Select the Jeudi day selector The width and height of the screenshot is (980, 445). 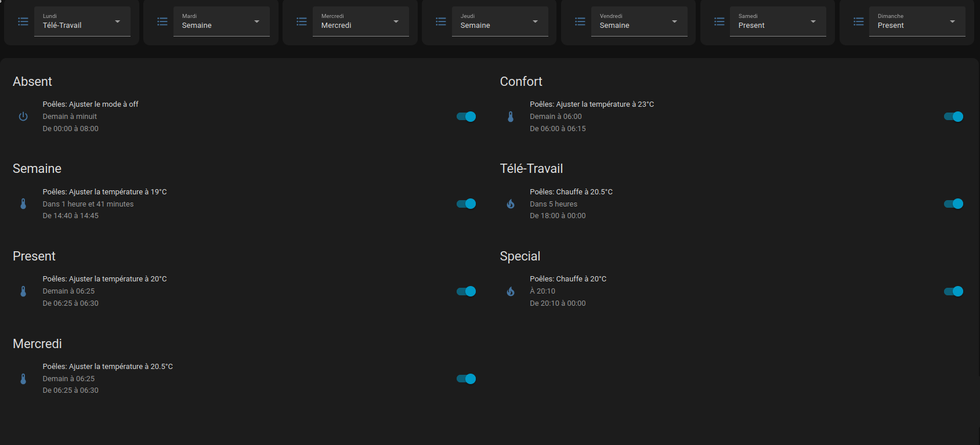[500, 21]
